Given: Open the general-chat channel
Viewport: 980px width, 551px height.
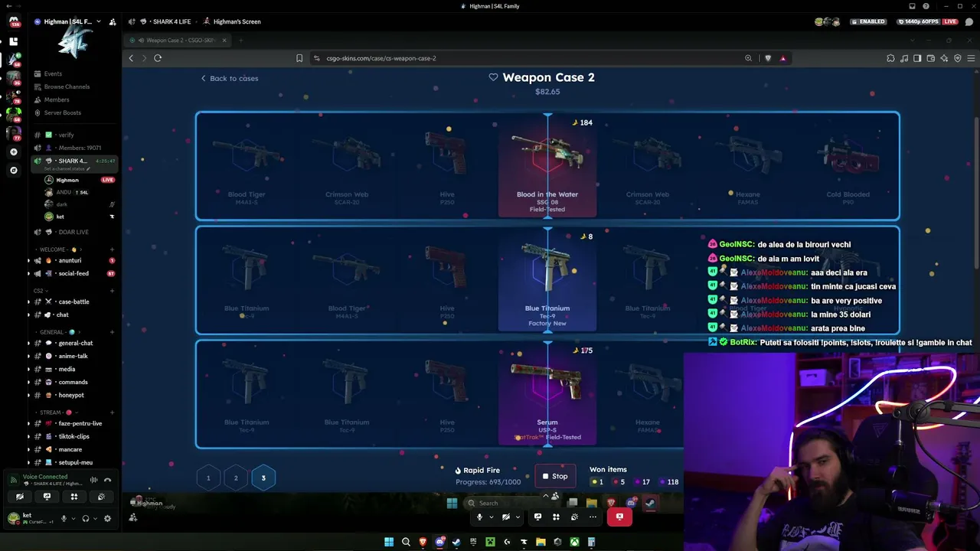Looking at the screenshot, I should click(x=74, y=343).
